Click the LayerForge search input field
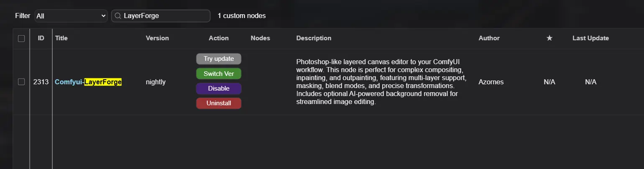Screen dimensions: 644x169 pos(165,16)
